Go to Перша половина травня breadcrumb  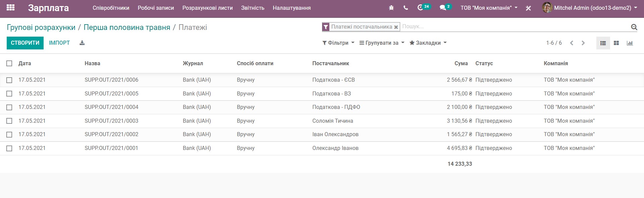tap(127, 27)
